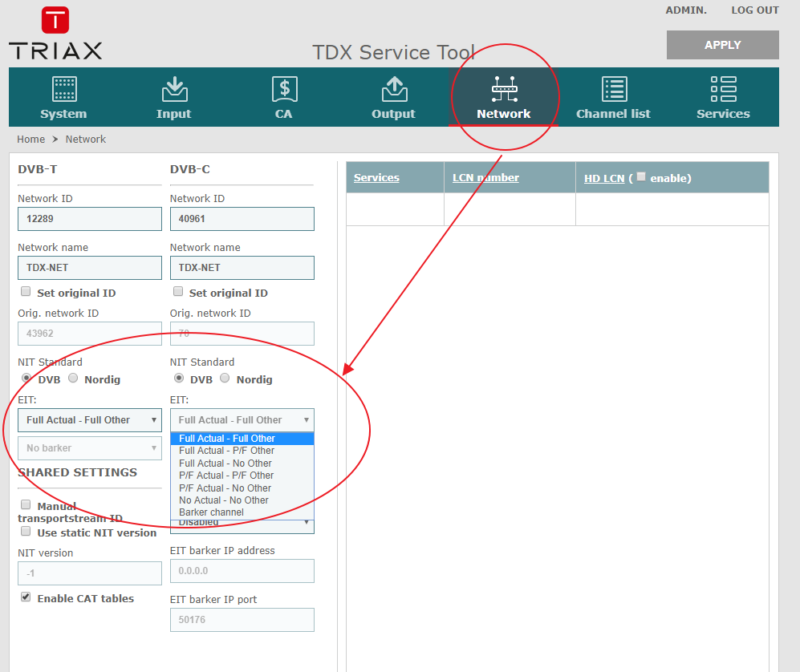Click the APPLY button
This screenshot has height=672, width=800.
point(722,45)
